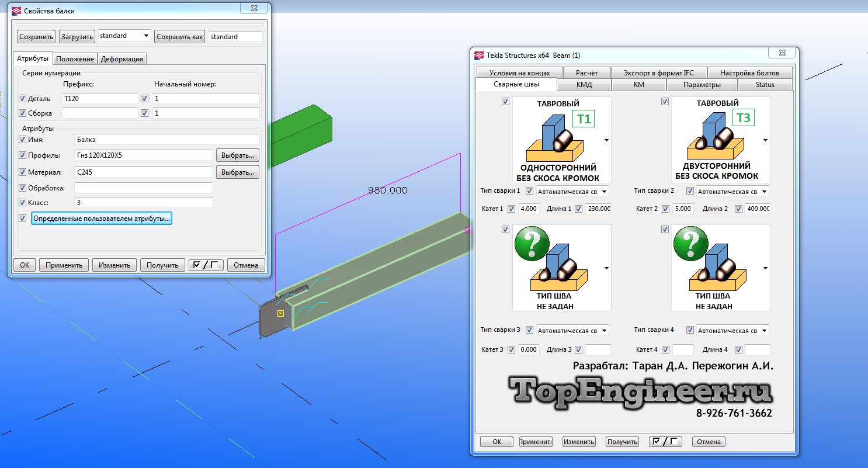
Task: Click the undefined weld type image above Тип сварки 3
Action: click(x=561, y=267)
